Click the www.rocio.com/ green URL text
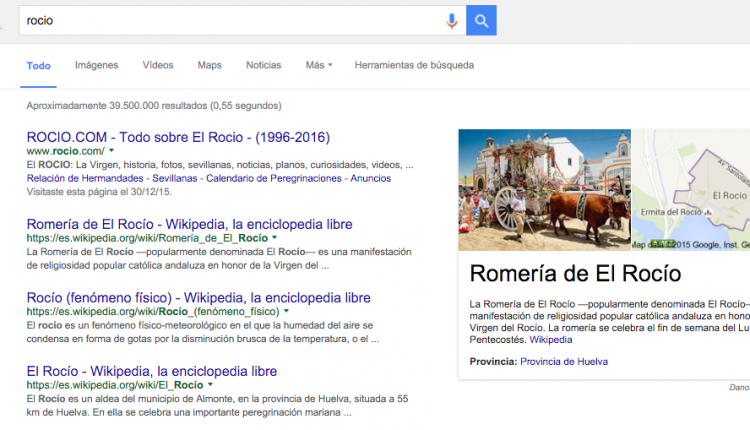 pyautogui.click(x=66, y=151)
